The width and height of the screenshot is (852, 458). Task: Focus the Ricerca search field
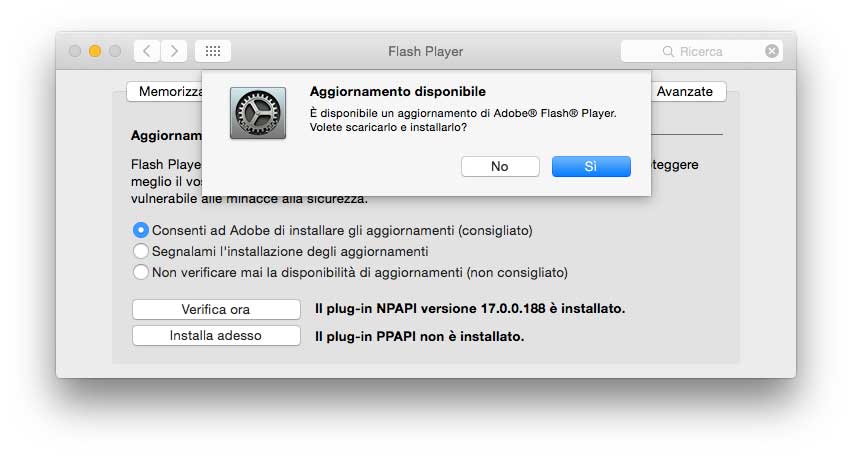coord(715,51)
